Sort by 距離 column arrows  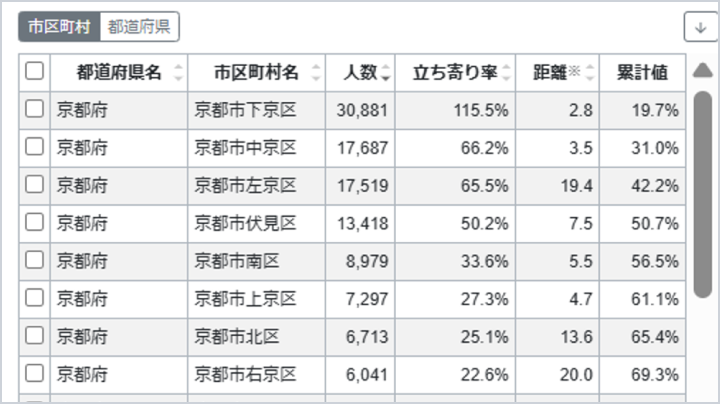pyautogui.click(x=590, y=72)
